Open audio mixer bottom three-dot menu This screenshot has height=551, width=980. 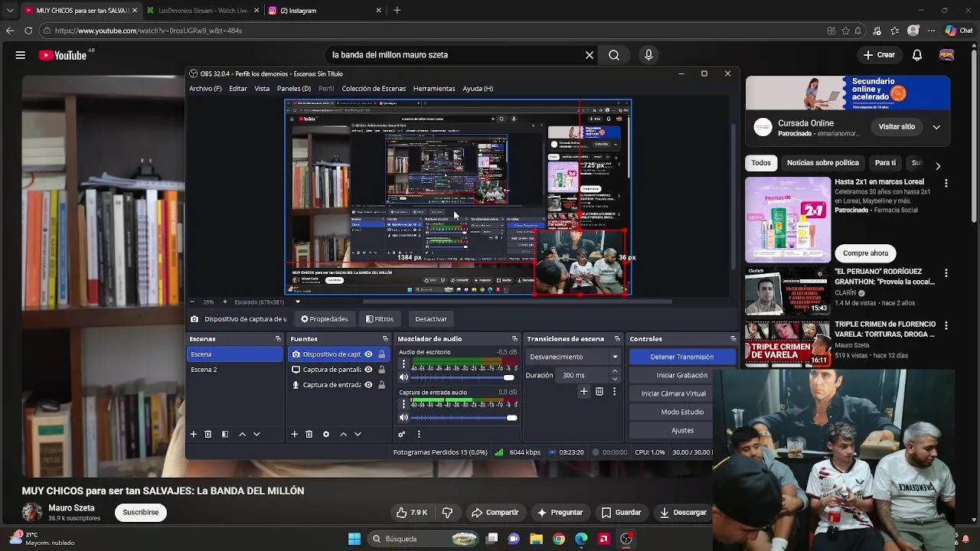419,434
